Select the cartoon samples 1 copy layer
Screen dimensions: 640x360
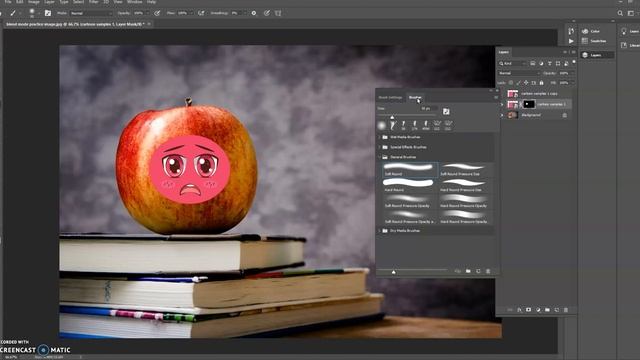(x=539, y=93)
